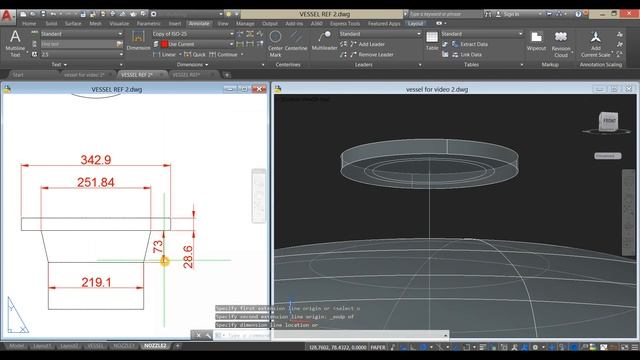Open the workspace dropdown in Quick Access toolbar
This screenshot has height=360, width=640.
point(221,14)
